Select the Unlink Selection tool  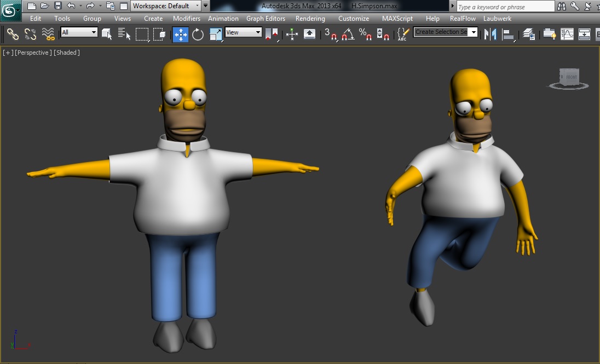click(30, 34)
